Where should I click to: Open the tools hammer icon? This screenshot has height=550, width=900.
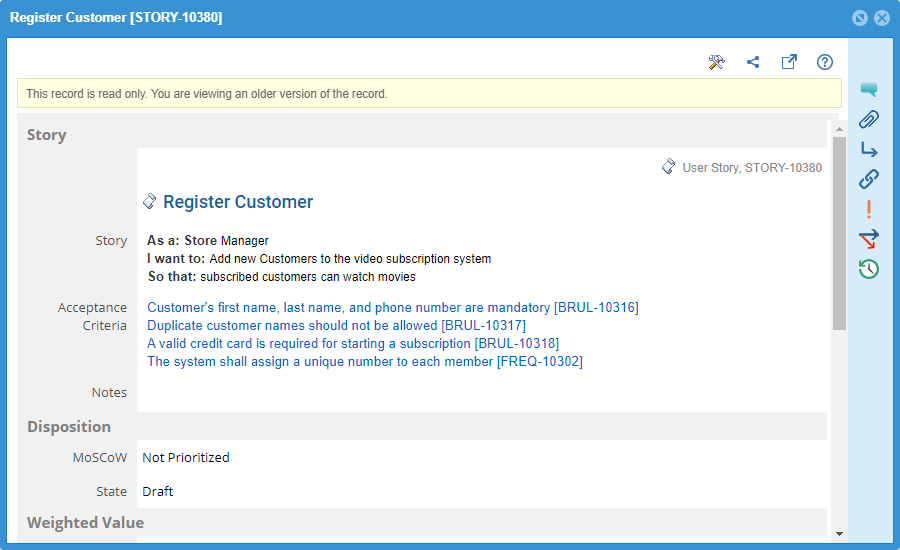click(x=716, y=62)
